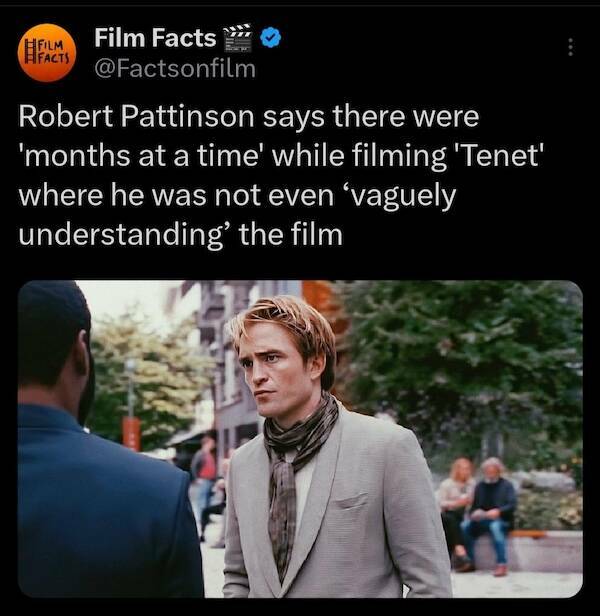Open the @Factsonfilm handle link
600x616 pixels.
pyautogui.click(x=175, y=68)
